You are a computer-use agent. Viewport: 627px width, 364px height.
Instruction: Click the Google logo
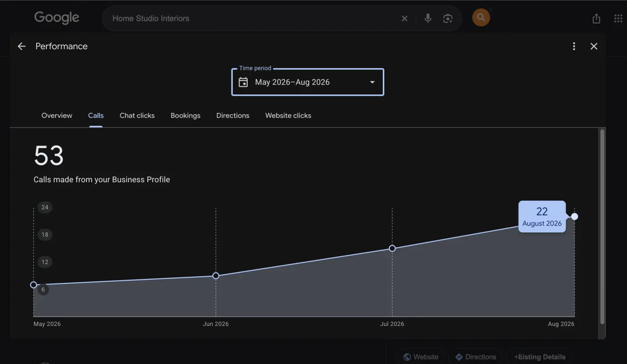click(x=57, y=18)
